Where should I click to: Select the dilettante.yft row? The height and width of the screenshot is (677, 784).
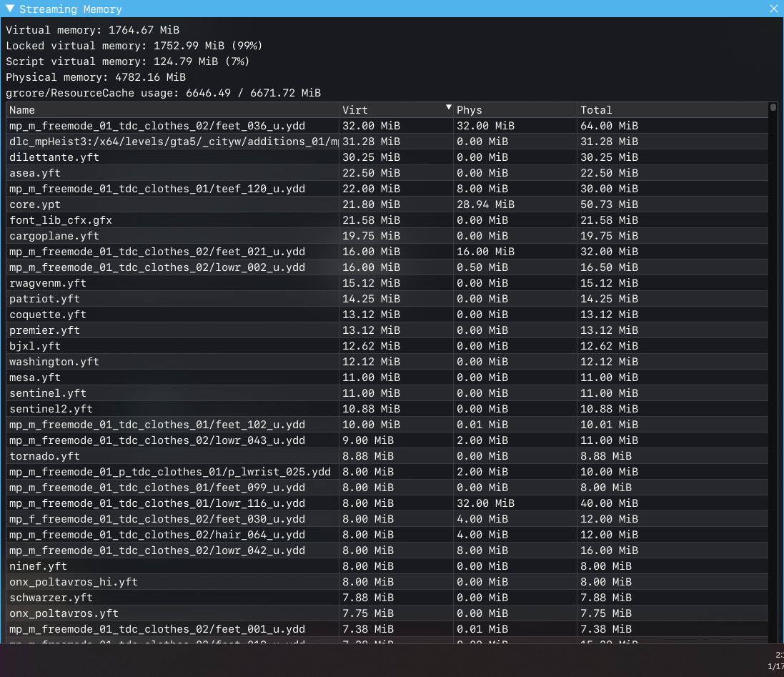point(387,157)
